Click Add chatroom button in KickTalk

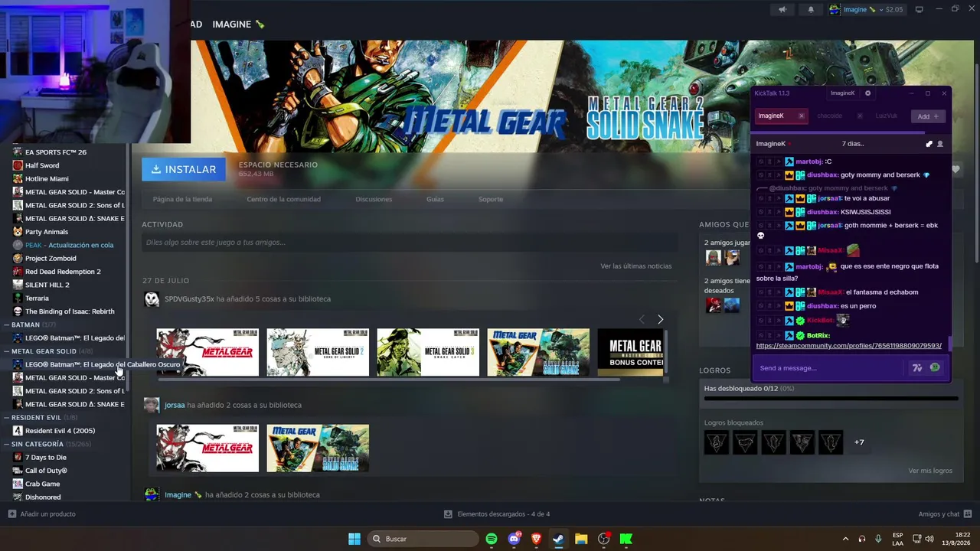[x=928, y=116]
